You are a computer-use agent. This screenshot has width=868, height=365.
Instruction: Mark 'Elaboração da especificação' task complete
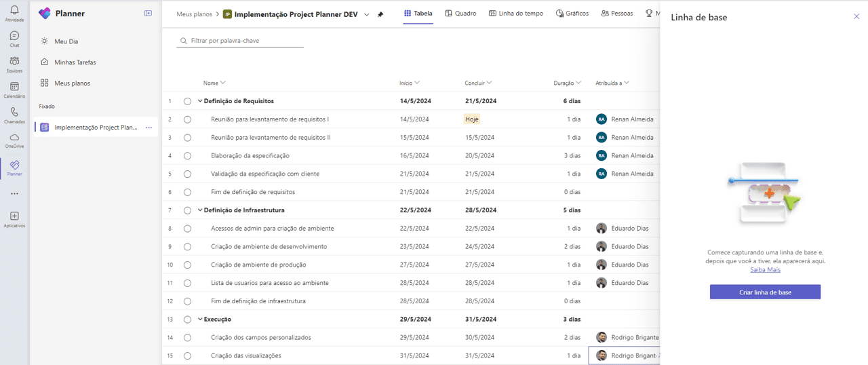click(187, 156)
